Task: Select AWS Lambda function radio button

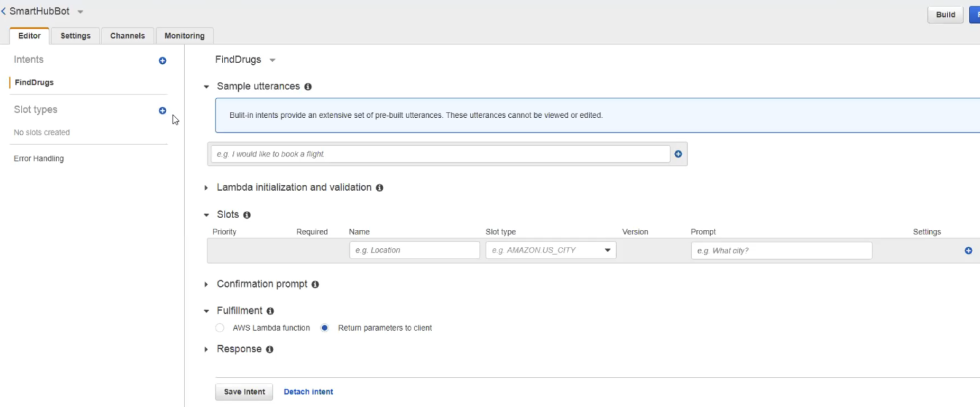Action: [220, 328]
